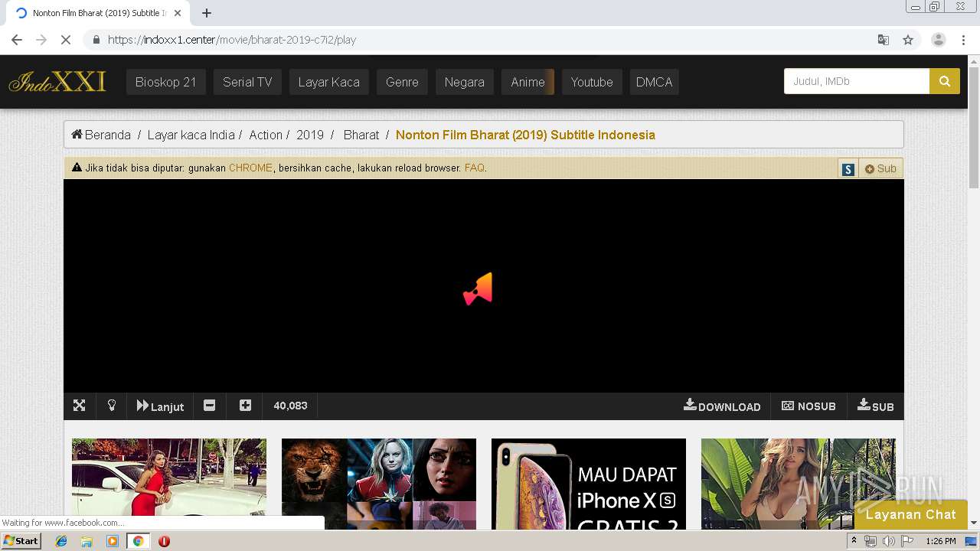Click the video player loading area
The height and width of the screenshot is (551, 980).
pyautogui.click(x=483, y=286)
